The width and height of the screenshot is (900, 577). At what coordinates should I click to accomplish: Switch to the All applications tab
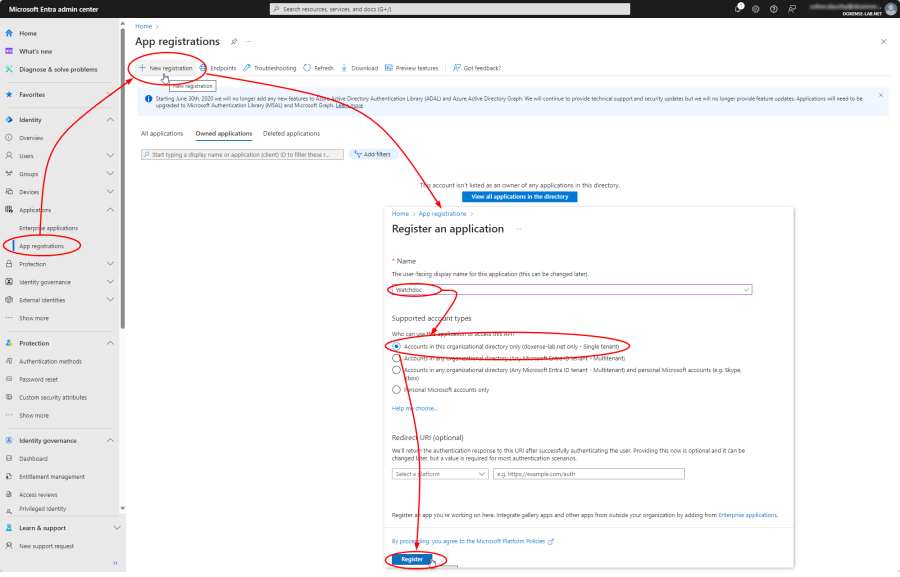162,133
